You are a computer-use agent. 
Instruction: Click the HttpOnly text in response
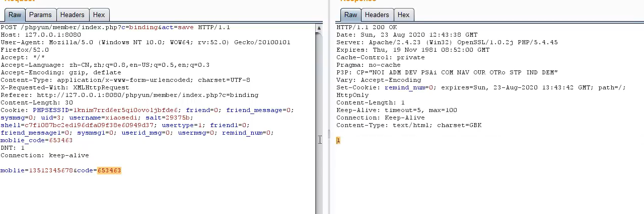coord(352,95)
